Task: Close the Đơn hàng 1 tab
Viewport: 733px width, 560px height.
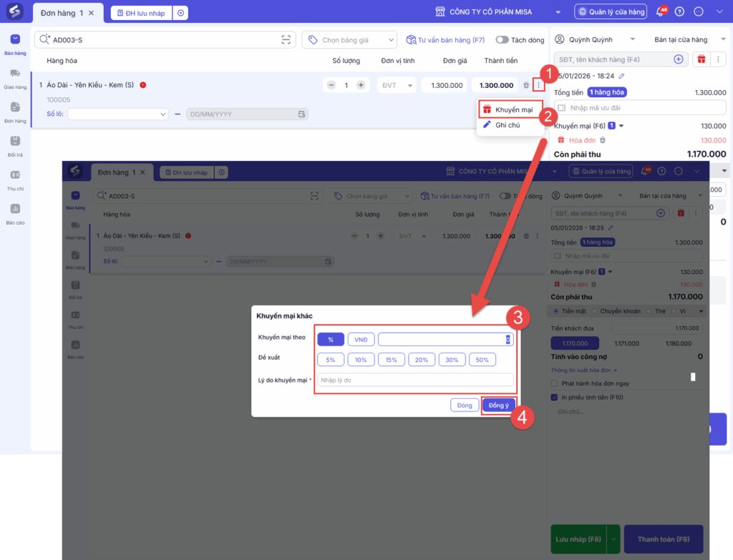Action: click(91, 13)
